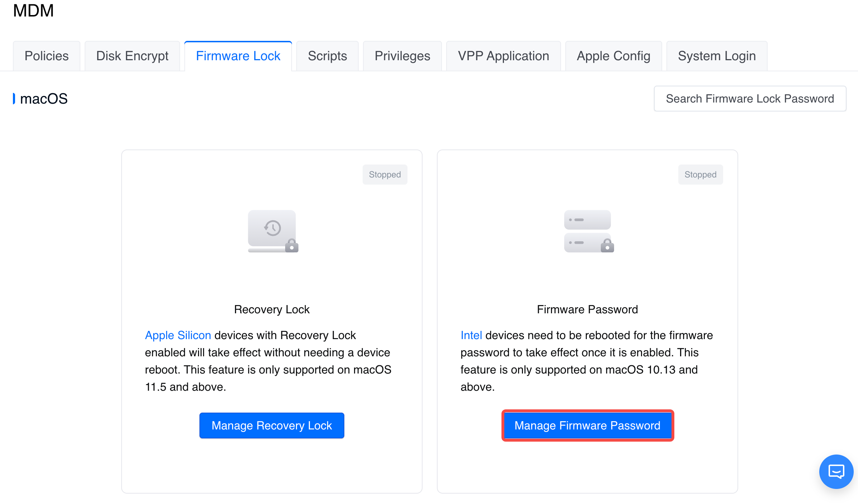Viewport: 858px width, 504px height.
Task: Open the Apple Config tab
Action: [x=613, y=56]
